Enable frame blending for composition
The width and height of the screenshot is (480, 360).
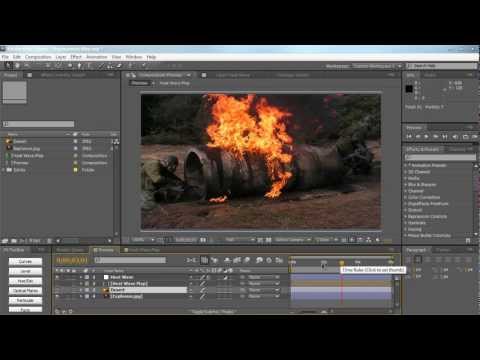pos(237,260)
